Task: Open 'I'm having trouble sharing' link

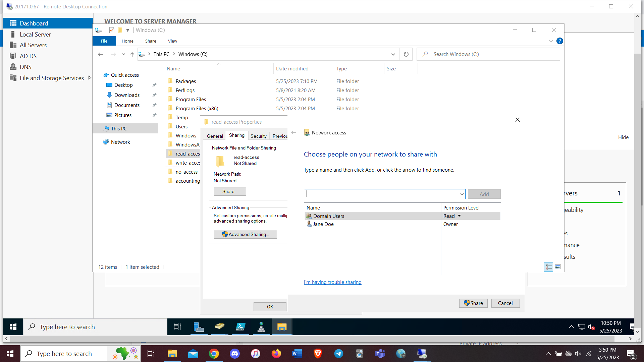Action: pyautogui.click(x=332, y=282)
